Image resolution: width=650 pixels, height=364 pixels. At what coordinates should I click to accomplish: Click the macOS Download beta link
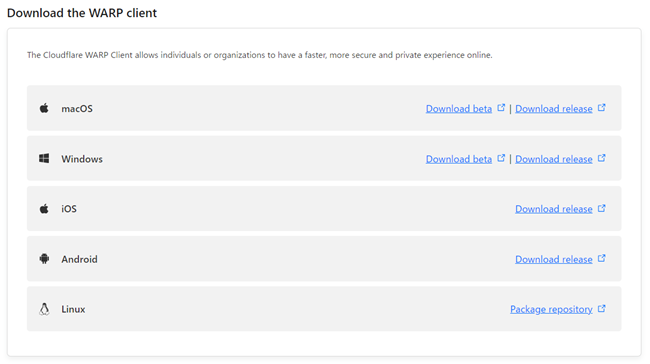pyautogui.click(x=458, y=109)
